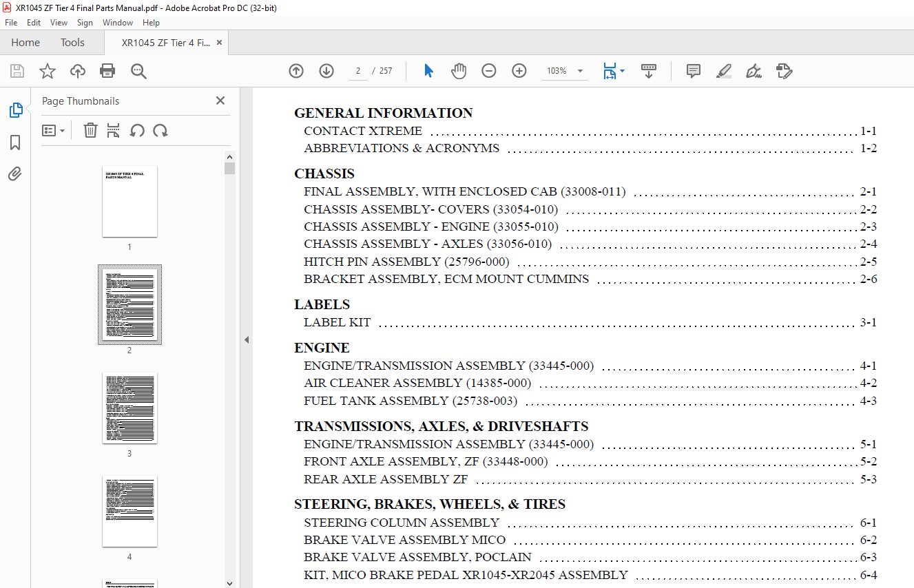Close the XR1045 ZF Tier 4 document tab
914x588 pixels.
220,43
